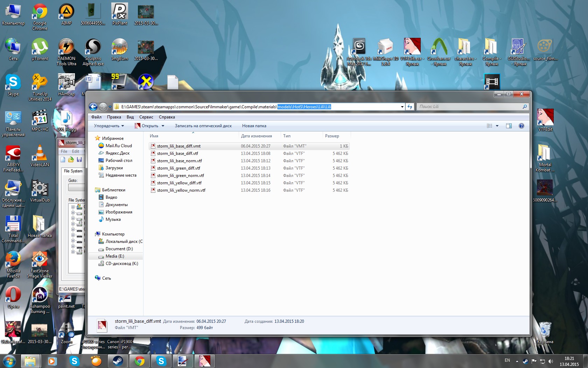
Task: Open PixPlant desktop icon
Action: coord(119,14)
